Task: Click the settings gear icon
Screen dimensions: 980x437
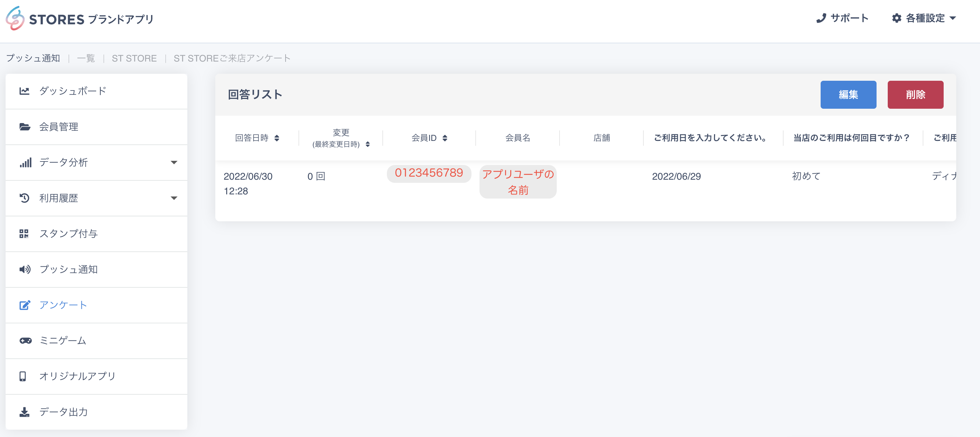Action: (x=896, y=18)
